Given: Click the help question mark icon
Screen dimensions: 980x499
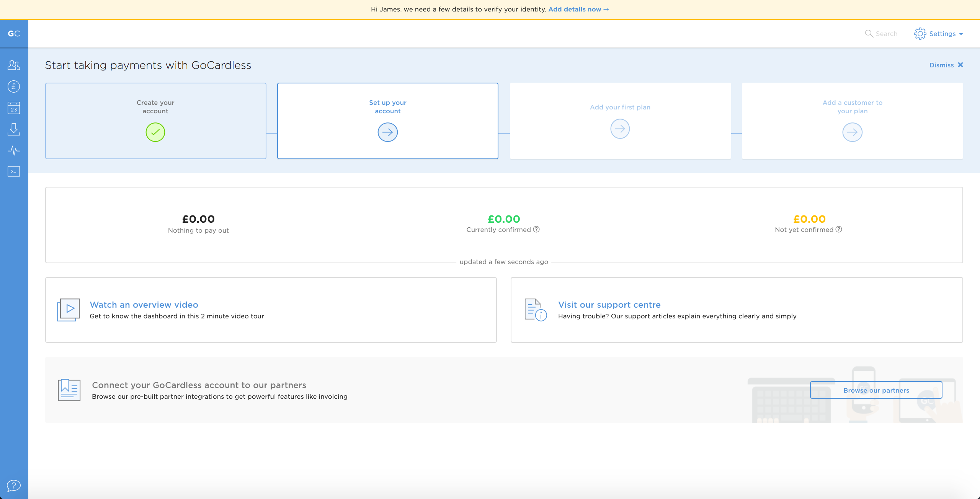Looking at the screenshot, I should (14, 486).
